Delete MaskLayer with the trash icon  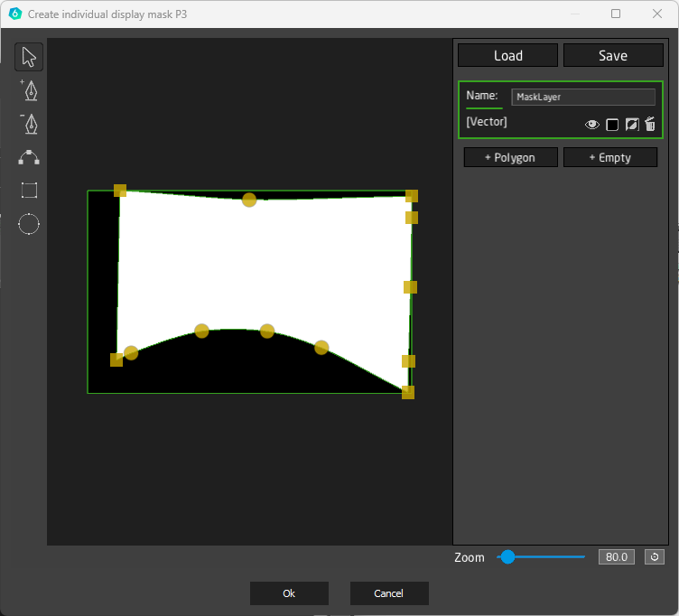(x=649, y=125)
